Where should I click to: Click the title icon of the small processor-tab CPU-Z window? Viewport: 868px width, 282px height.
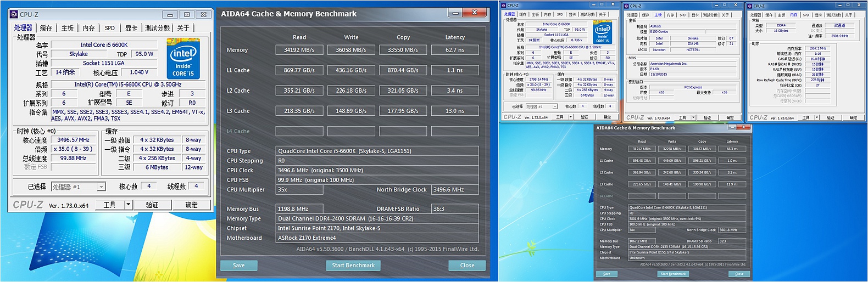(504, 5)
